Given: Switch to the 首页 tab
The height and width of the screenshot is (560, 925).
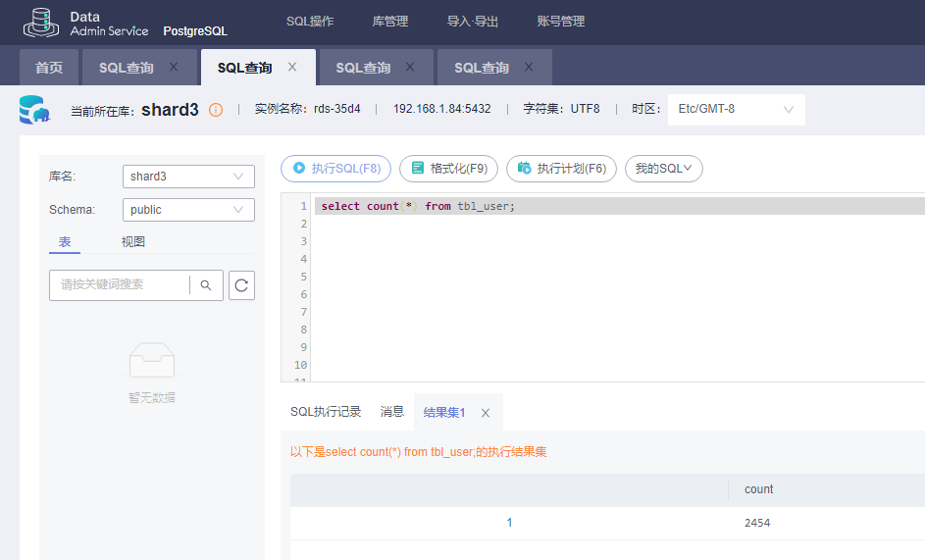Looking at the screenshot, I should coord(49,68).
